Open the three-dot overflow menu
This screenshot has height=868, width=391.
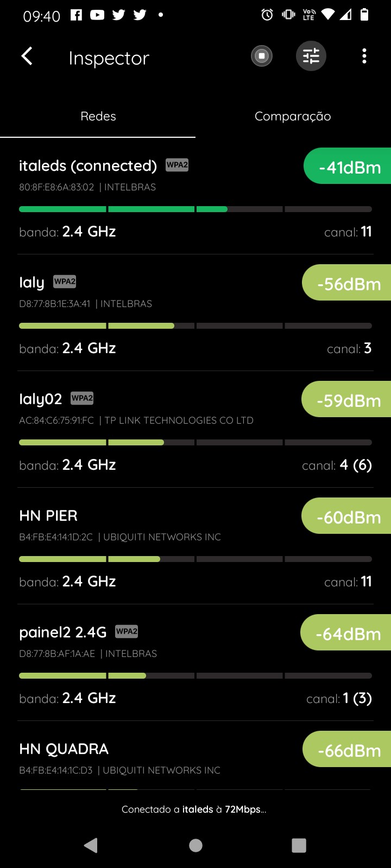click(x=364, y=56)
